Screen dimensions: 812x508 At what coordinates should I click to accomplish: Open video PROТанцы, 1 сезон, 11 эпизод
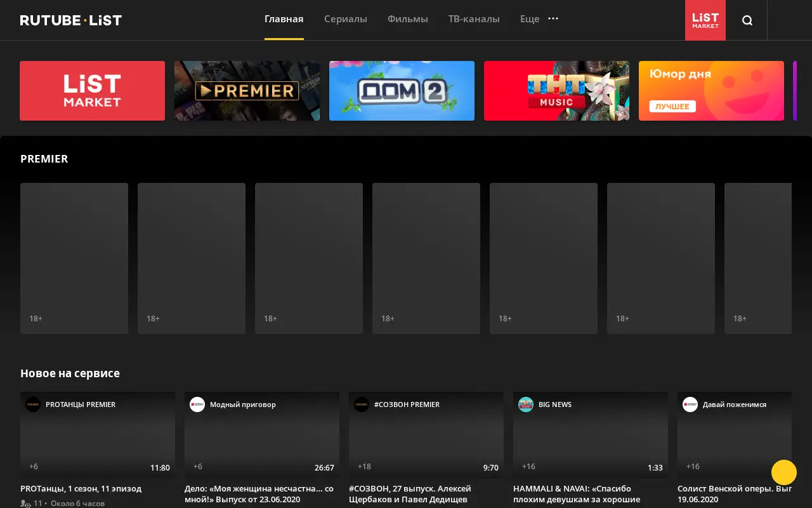(81, 489)
